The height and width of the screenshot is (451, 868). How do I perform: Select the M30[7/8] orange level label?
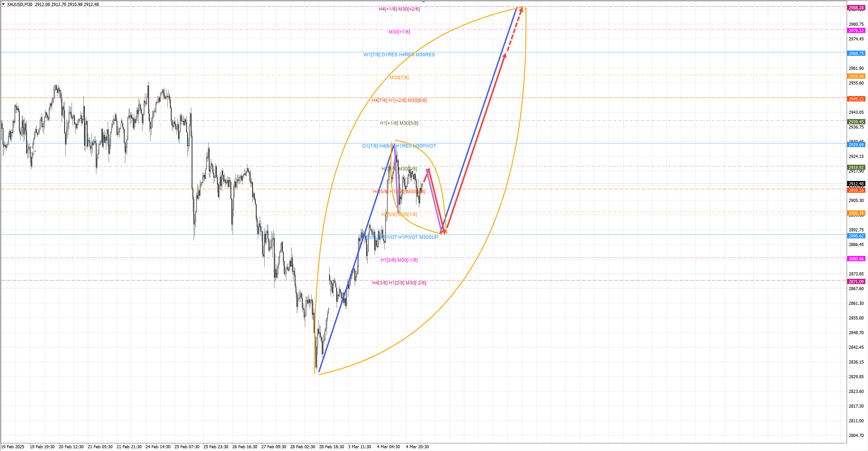(x=399, y=78)
